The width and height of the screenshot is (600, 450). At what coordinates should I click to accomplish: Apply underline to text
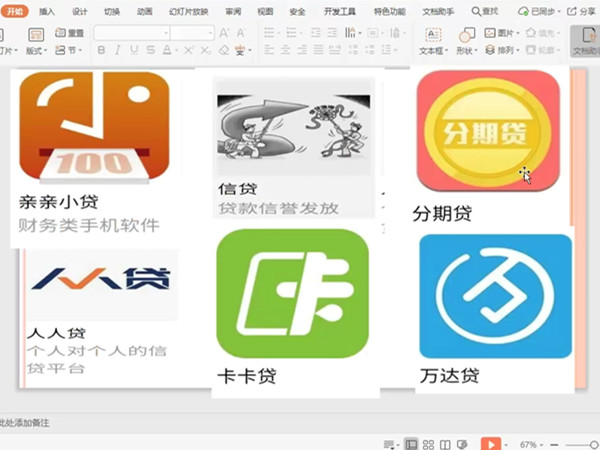[x=134, y=50]
